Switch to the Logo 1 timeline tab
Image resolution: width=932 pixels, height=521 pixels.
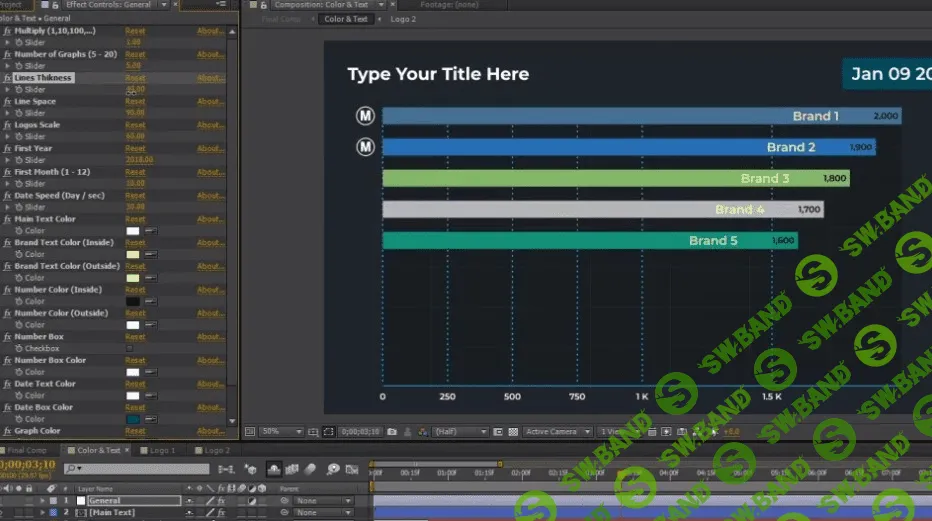click(158, 450)
